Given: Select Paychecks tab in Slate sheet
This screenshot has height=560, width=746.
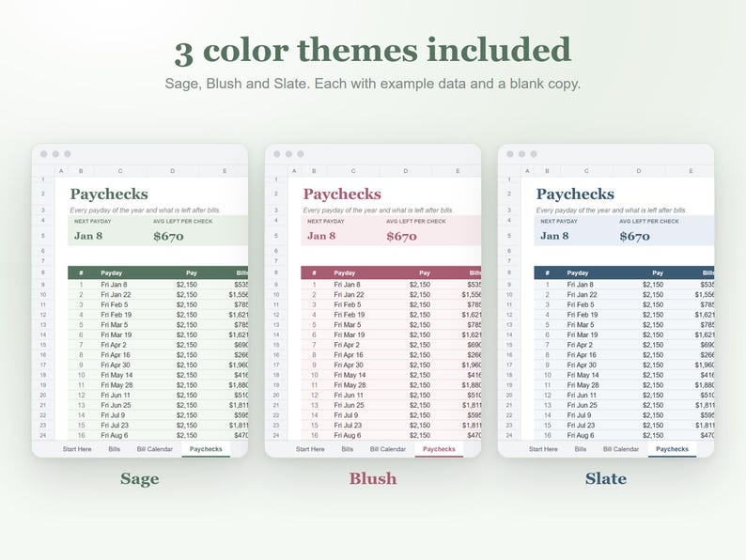Looking at the screenshot, I should tap(672, 449).
